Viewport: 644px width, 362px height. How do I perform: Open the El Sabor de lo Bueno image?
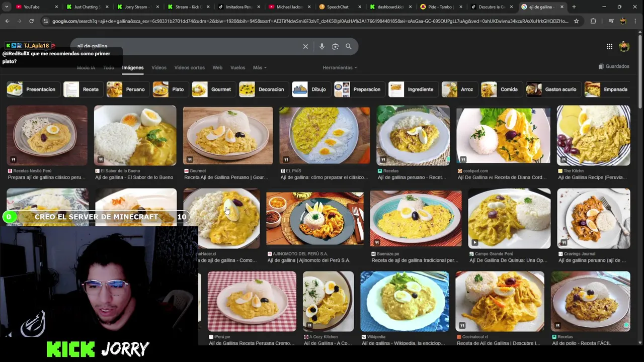tap(135, 135)
